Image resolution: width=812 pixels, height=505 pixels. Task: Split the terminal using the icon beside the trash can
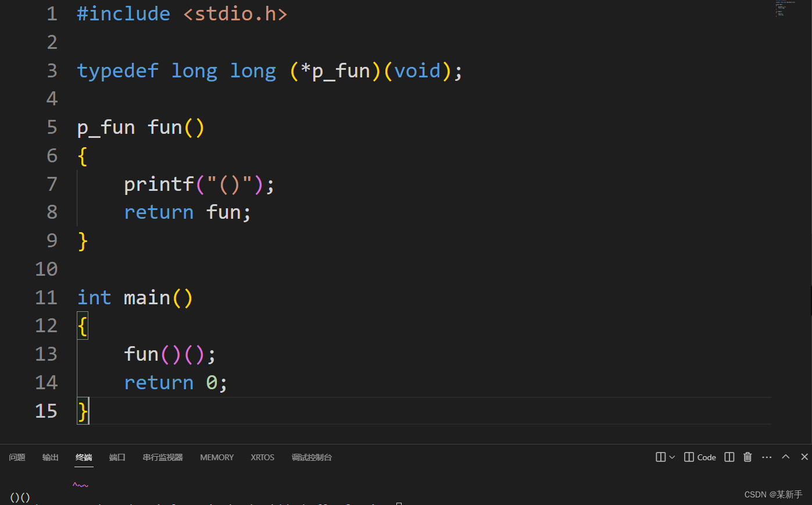[729, 457]
